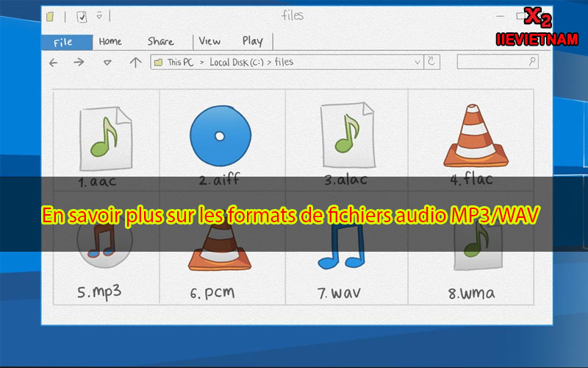This screenshot has height=368, width=588.
Task: Click the refresh button beside address bar
Action: 431,62
